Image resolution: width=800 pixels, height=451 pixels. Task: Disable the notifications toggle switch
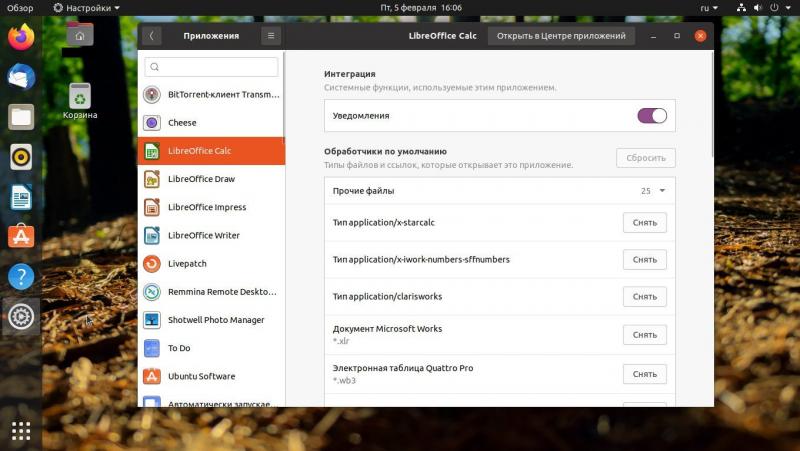click(652, 116)
